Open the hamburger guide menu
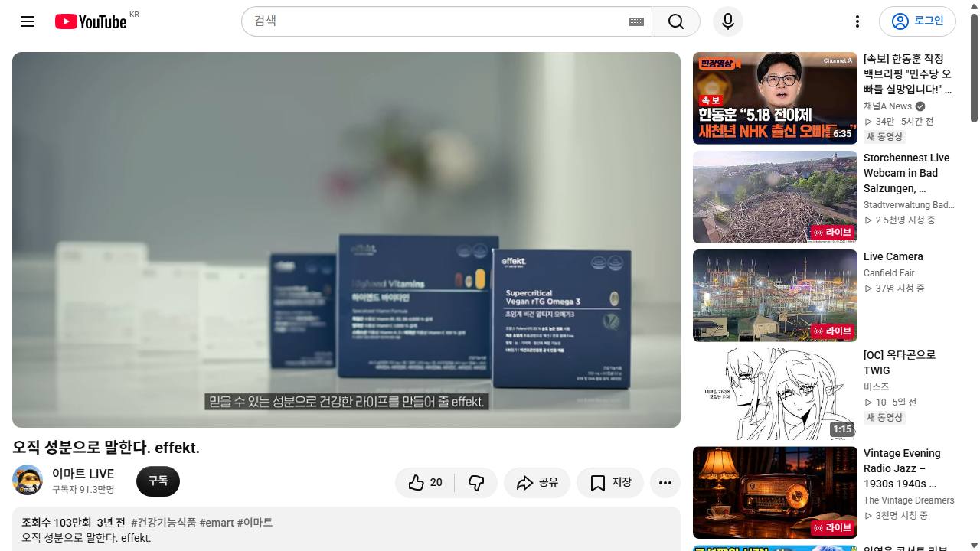The width and height of the screenshot is (980, 551). tap(28, 21)
